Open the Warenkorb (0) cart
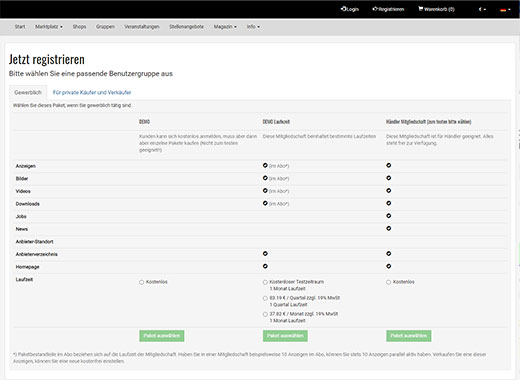Viewport: 520px width, 380px height. coord(436,9)
